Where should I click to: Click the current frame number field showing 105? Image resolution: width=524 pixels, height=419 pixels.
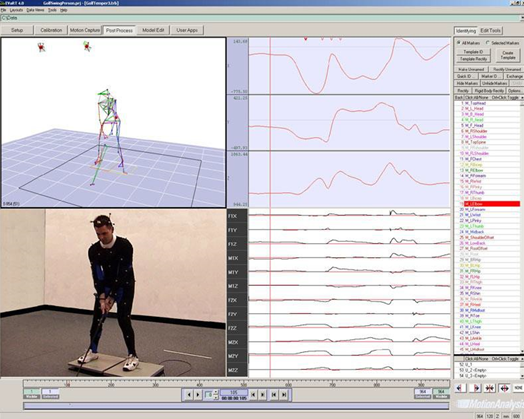click(x=234, y=392)
